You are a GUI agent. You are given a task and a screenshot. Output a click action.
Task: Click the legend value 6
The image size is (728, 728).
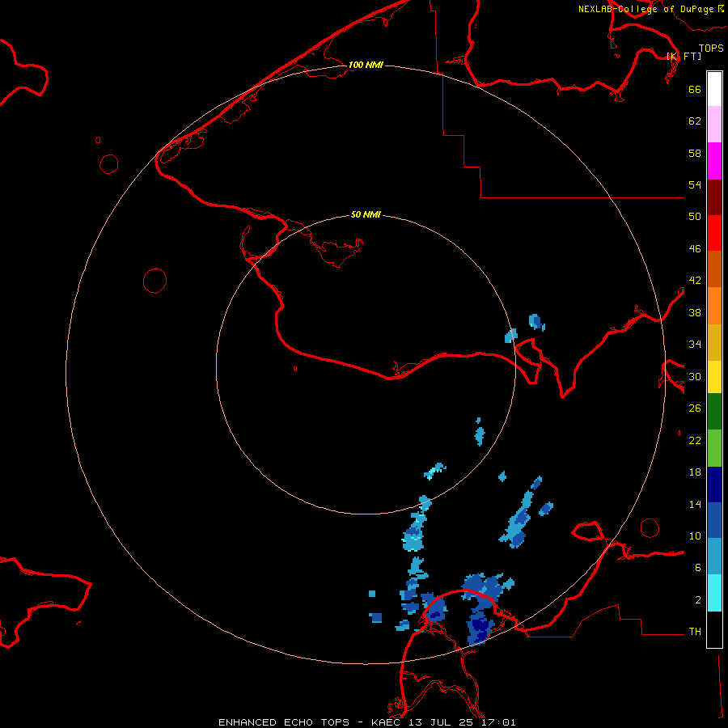[698, 568]
